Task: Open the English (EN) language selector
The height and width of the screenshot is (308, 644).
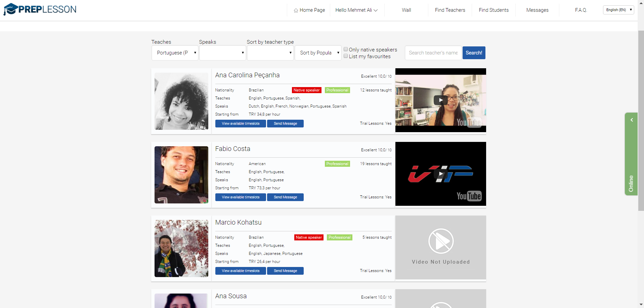Action: click(618, 10)
